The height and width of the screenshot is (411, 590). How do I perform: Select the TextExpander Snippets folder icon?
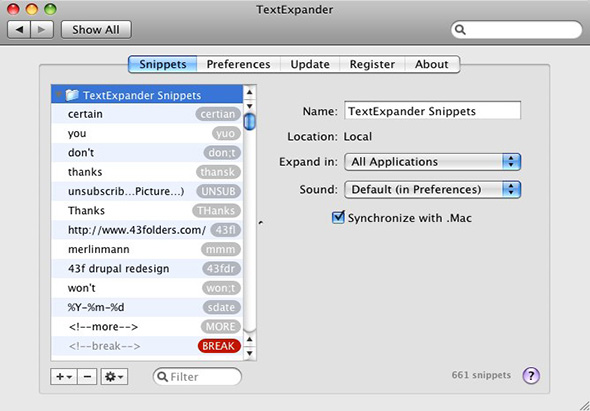72,95
